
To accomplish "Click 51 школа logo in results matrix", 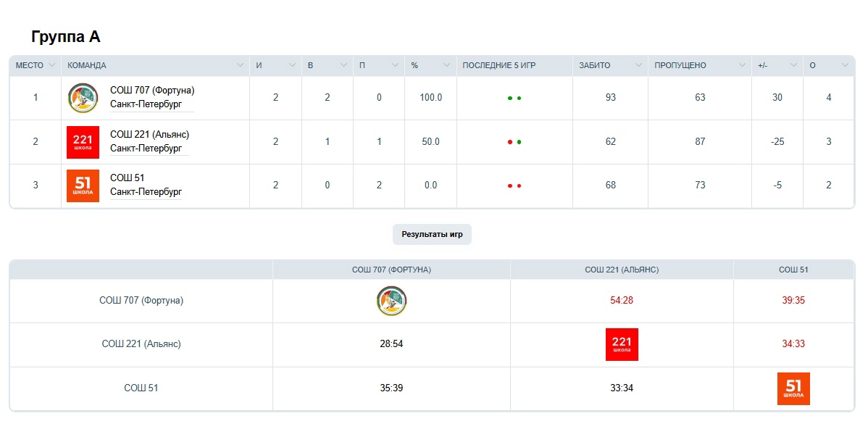I will 793,388.
